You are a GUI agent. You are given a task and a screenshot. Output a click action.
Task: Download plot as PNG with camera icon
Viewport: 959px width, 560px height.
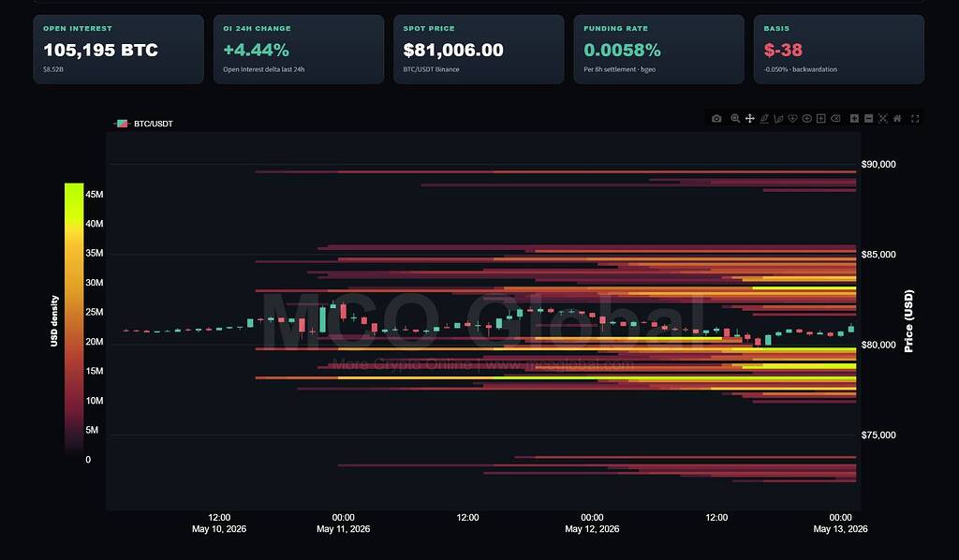click(716, 119)
